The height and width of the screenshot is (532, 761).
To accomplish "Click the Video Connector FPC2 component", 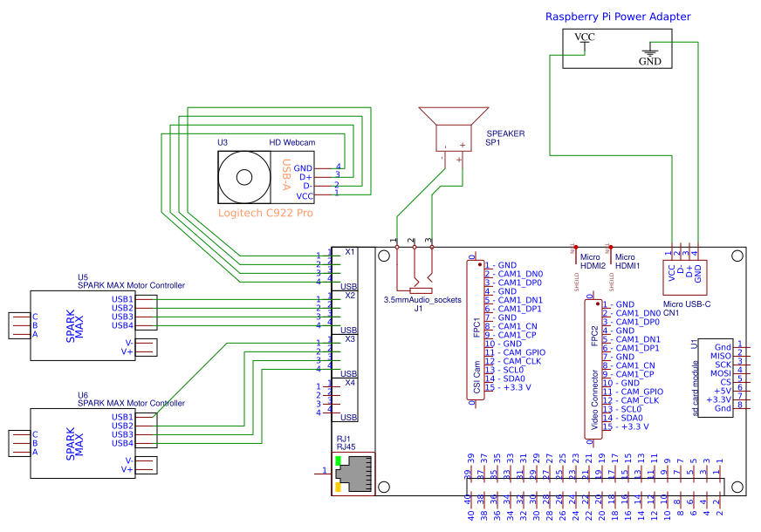I will (x=593, y=369).
